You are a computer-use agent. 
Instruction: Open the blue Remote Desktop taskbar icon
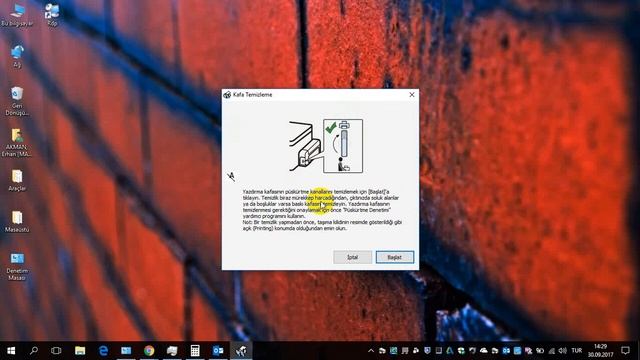click(x=126, y=351)
